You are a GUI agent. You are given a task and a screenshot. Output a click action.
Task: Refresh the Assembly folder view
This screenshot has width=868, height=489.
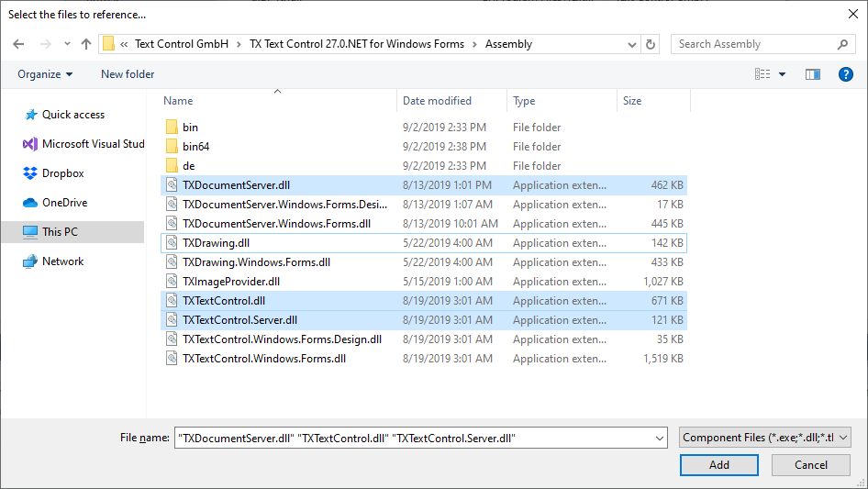click(x=651, y=44)
